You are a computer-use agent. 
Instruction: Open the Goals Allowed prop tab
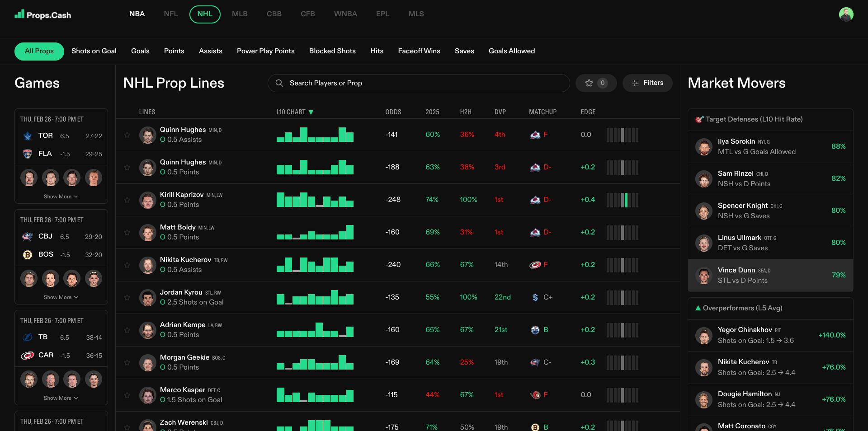pos(512,51)
